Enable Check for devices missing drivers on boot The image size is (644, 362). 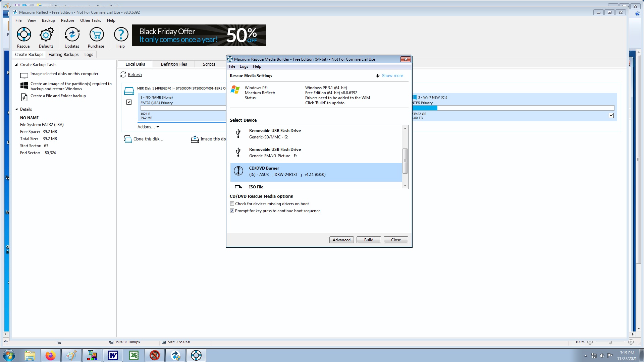point(232,204)
